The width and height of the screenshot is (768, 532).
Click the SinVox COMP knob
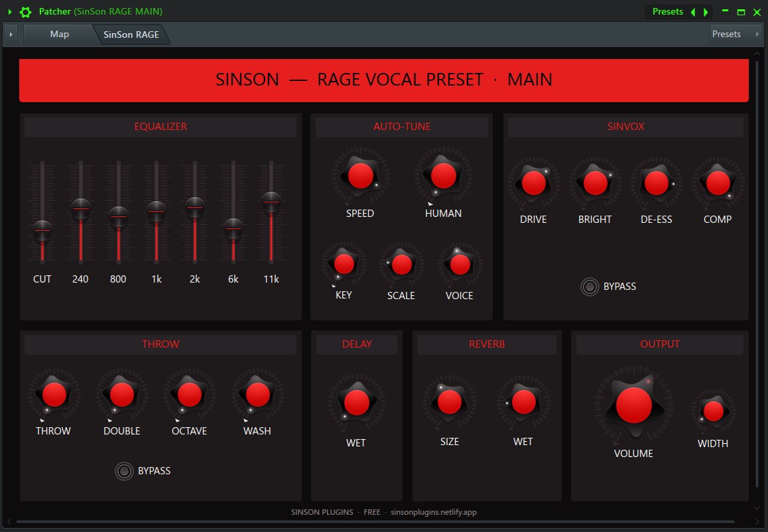(x=718, y=183)
